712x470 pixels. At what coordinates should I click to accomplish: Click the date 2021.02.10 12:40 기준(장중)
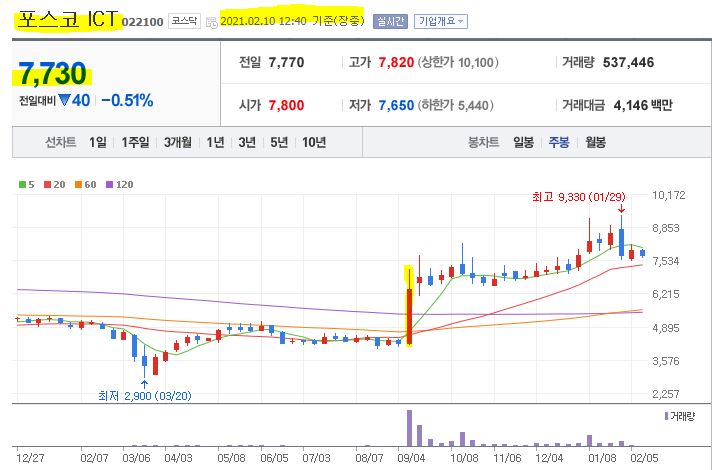click(x=292, y=21)
